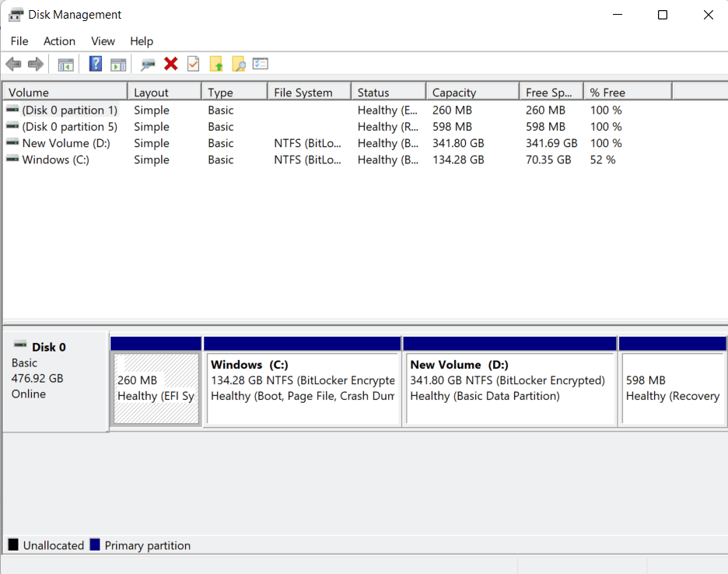Screen dimensions: 728x574
Task: Maximize the Disk Management window
Action: point(663,15)
